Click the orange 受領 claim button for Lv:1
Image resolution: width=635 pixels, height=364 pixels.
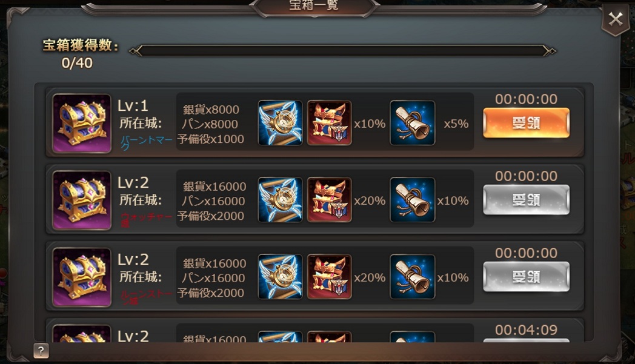tap(526, 123)
